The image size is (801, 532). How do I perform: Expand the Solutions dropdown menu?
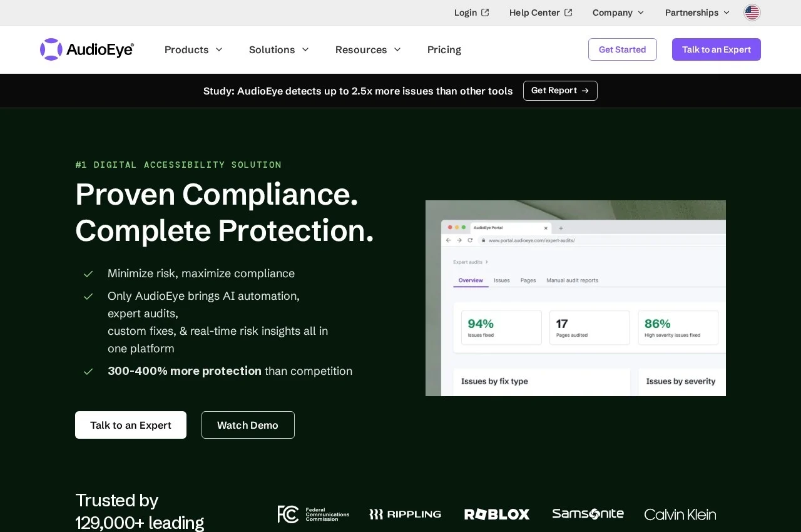279,49
